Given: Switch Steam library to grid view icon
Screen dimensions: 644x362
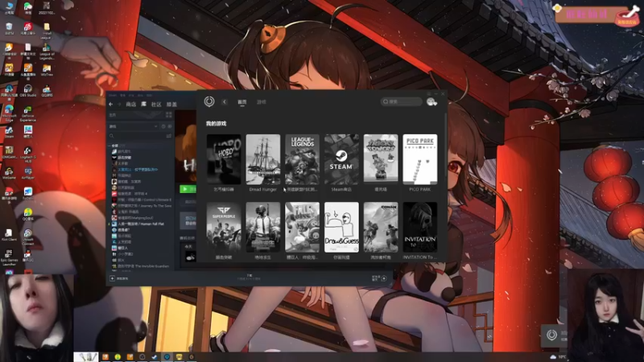Looking at the screenshot, I should tap(168, 115).
